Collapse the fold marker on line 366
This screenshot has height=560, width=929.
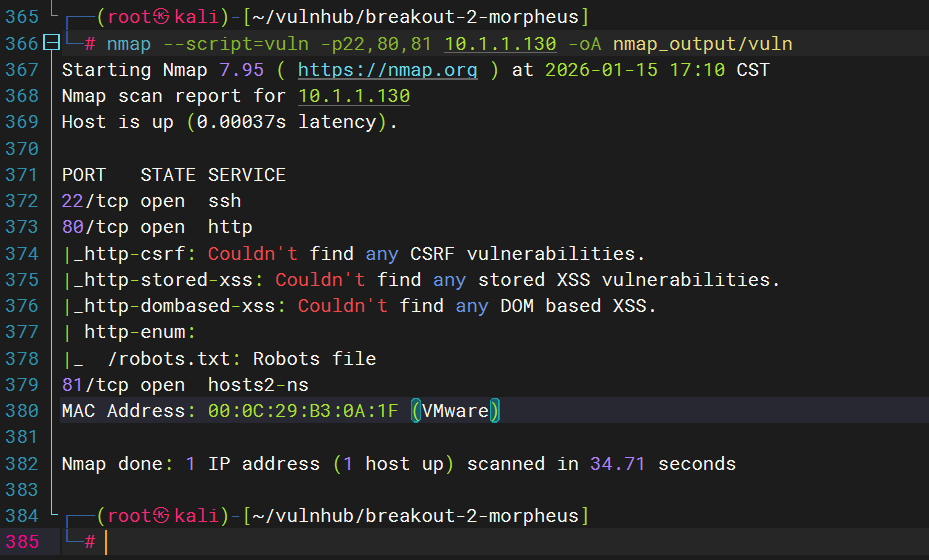pyautogui.click(x=51, y=44)
